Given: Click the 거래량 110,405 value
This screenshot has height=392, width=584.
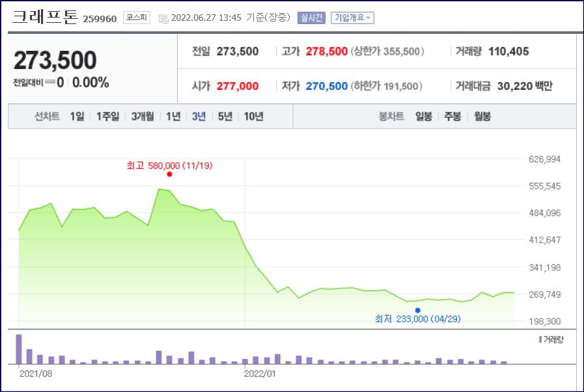Looking at the screenshot, I should [x=508, y=51].
